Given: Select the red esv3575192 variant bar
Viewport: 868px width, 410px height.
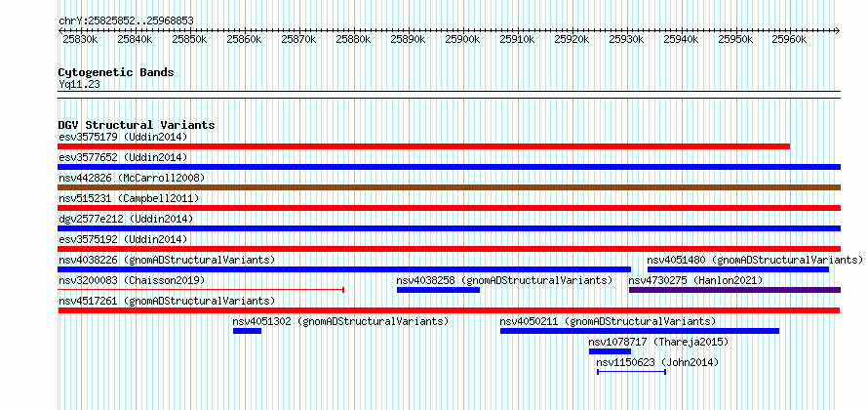Looking at the screenshot, I should pyautogui.click(x=449, y=249).
